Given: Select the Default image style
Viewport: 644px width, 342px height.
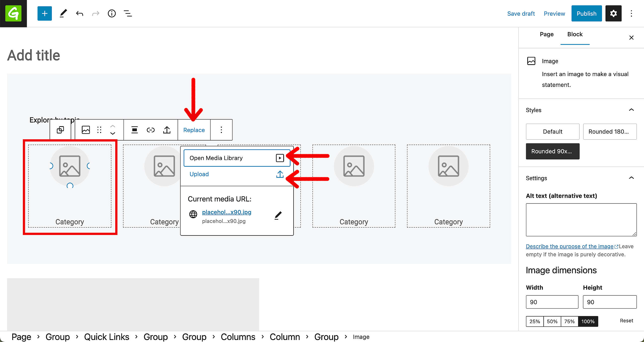Looking at the screenshot, I should (x=553, y=131).
